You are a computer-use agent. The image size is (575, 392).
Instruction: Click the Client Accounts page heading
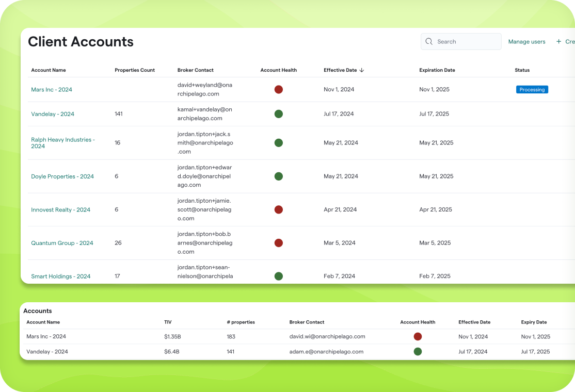click(x=81, y=42)
